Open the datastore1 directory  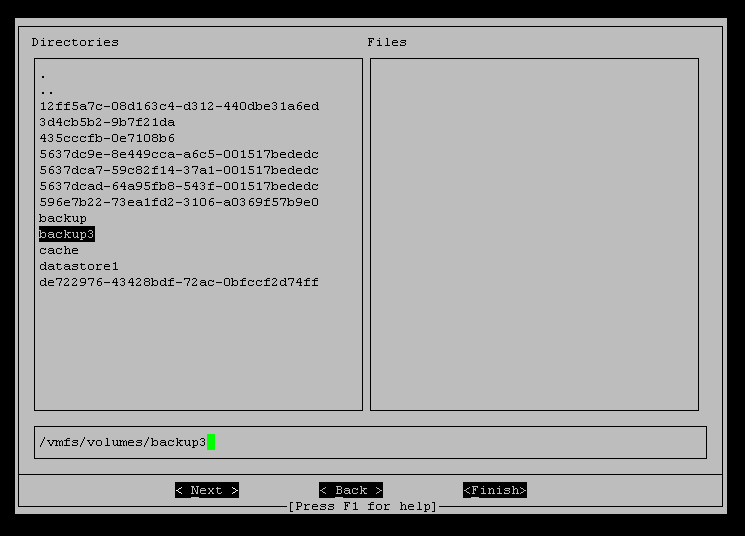(x=79, y=267)
